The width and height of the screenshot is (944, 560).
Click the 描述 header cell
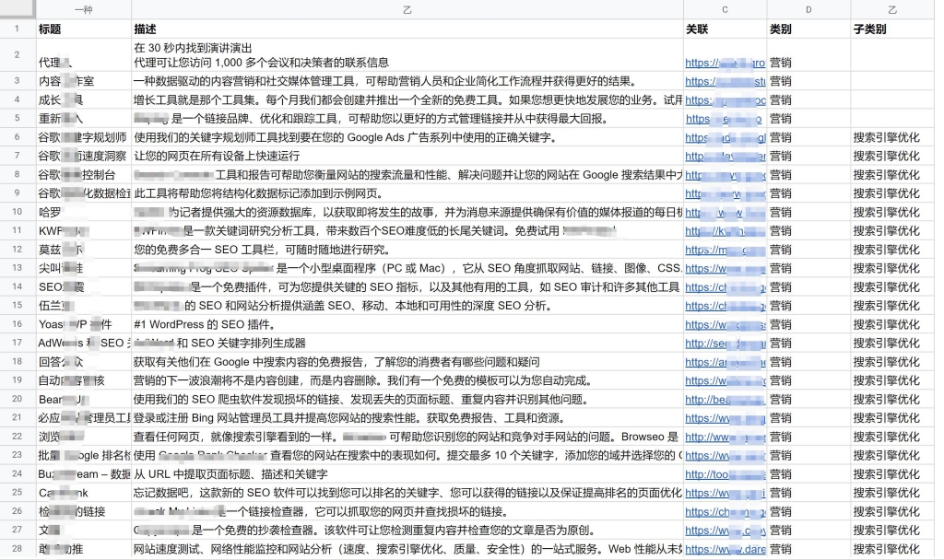(407, 29)
